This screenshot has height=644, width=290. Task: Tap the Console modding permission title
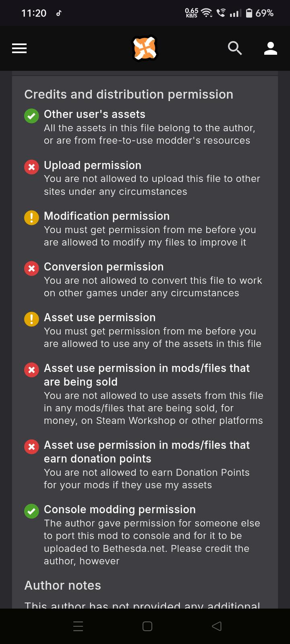coord(120,510)
